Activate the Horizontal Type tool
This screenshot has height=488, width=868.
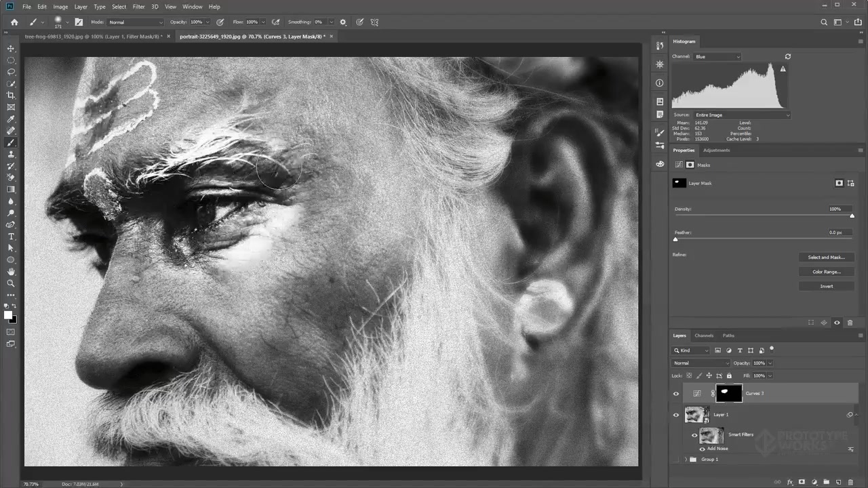click(11, 237)
